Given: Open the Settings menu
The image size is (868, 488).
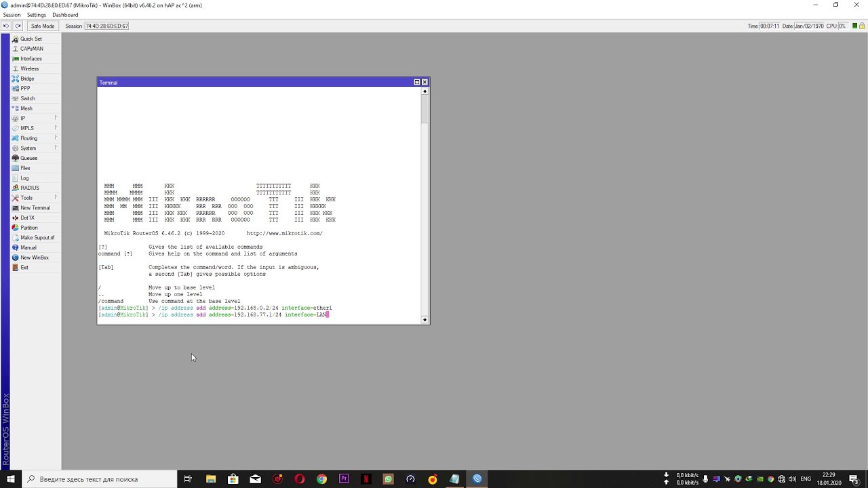Looking at the screenshot, I should [x=37, y=15].
